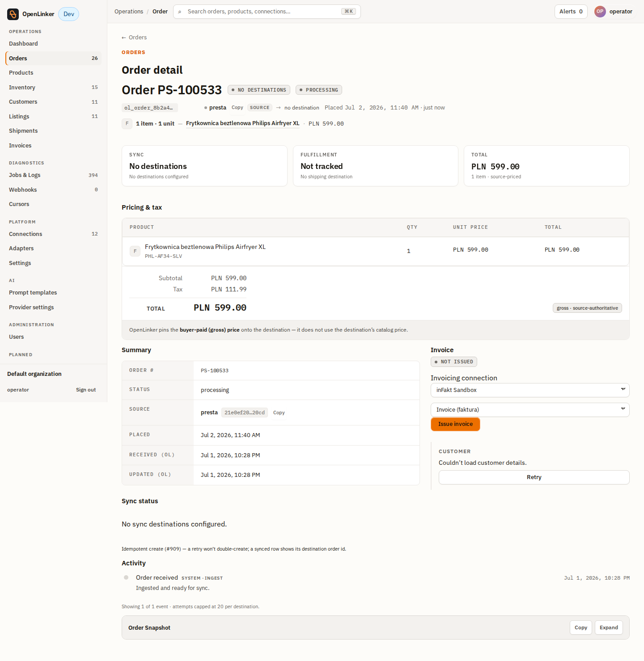Copy the ol_order id at top

pos(237,108)
